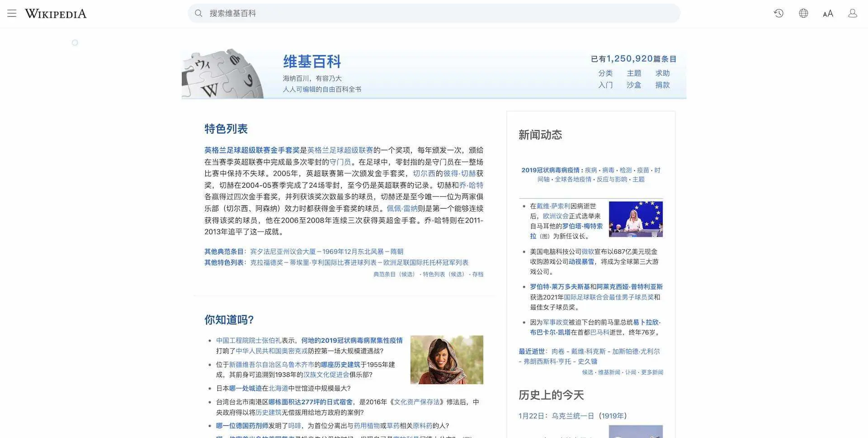The image size is (868, 438).
Task: Click the woman with headscarf photo
Action: (447, 360)
